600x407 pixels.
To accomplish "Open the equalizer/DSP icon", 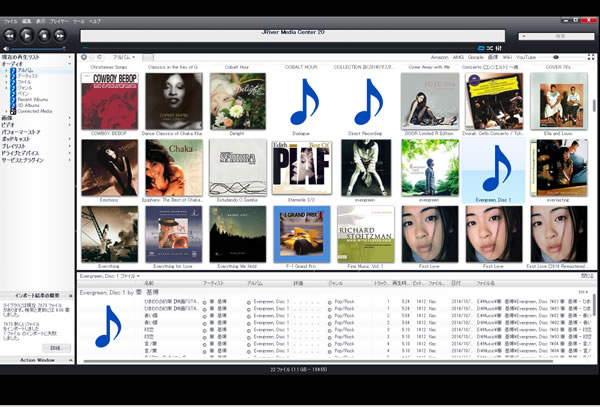I will click(x=496, y=48).
